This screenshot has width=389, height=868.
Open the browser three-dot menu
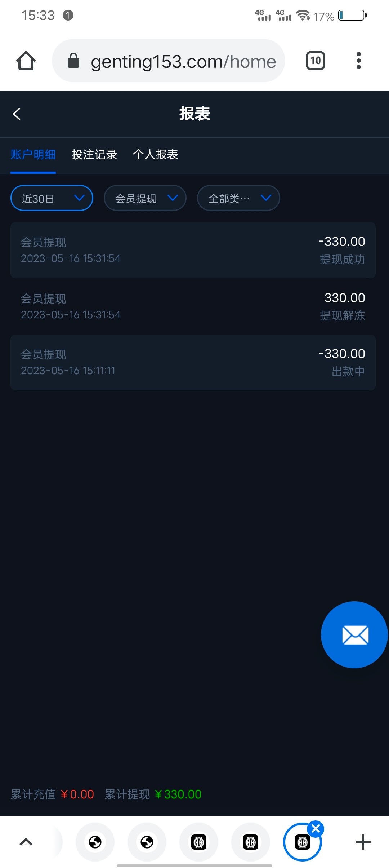click(x=358, y=61)
